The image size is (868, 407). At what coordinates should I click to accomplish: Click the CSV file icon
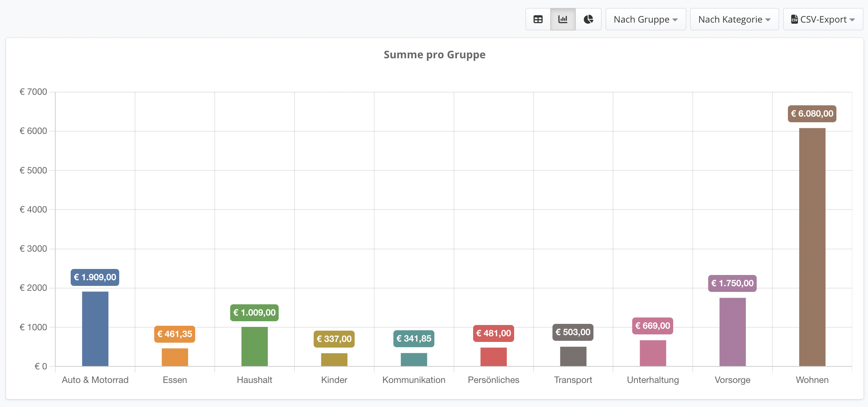coord(794,20)
